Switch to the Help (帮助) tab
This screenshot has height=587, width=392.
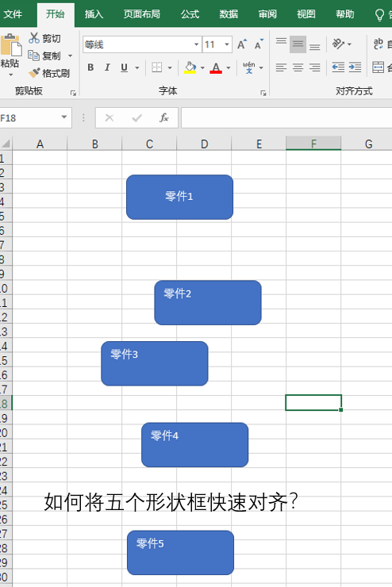(345, 14)
